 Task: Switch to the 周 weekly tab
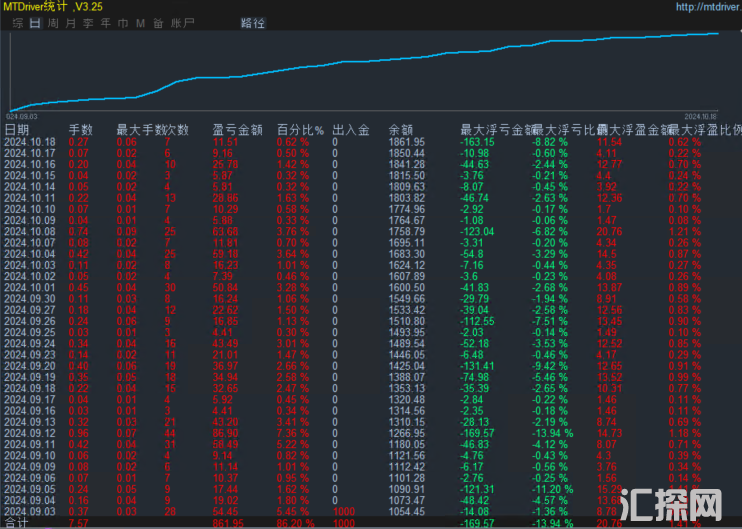point(53,22)
